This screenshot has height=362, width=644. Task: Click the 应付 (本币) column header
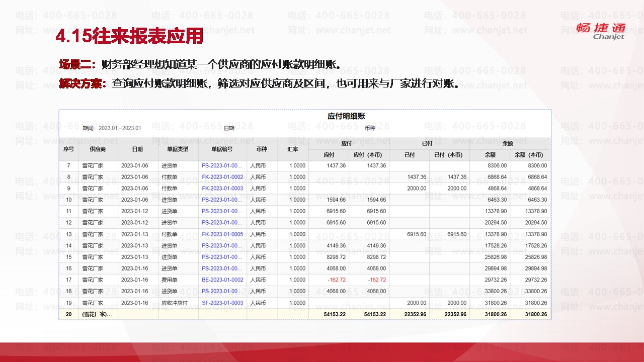[x=369, y=155]
